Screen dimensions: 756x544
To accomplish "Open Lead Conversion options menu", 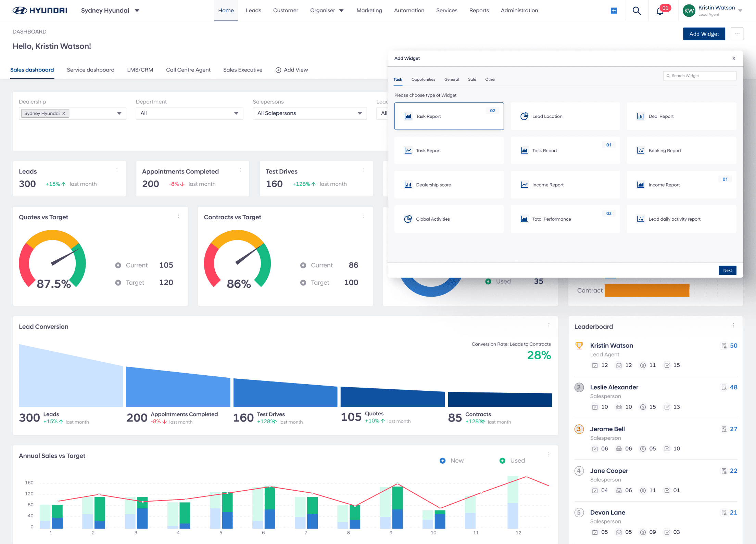I will click(x=549, y=325).
